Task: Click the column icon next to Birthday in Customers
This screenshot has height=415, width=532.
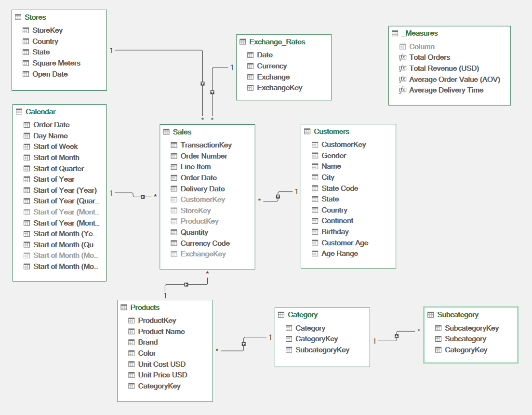Action: pos(315,231)
